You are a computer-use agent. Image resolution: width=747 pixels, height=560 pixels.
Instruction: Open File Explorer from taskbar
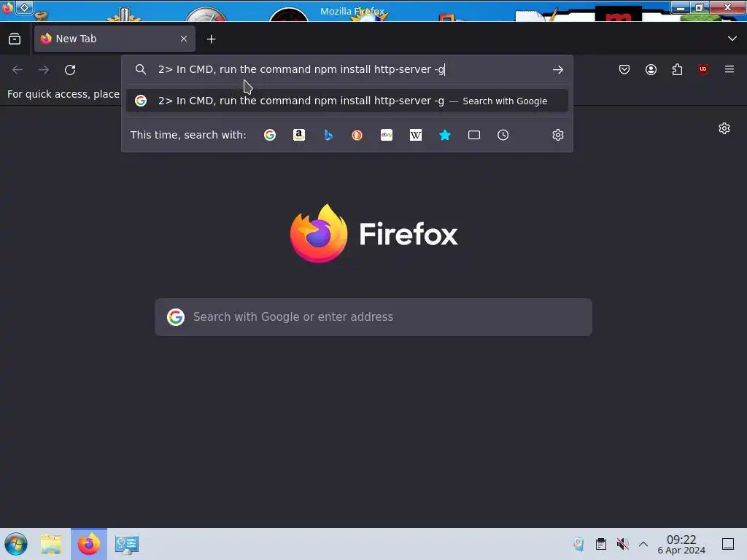[52, 544]
